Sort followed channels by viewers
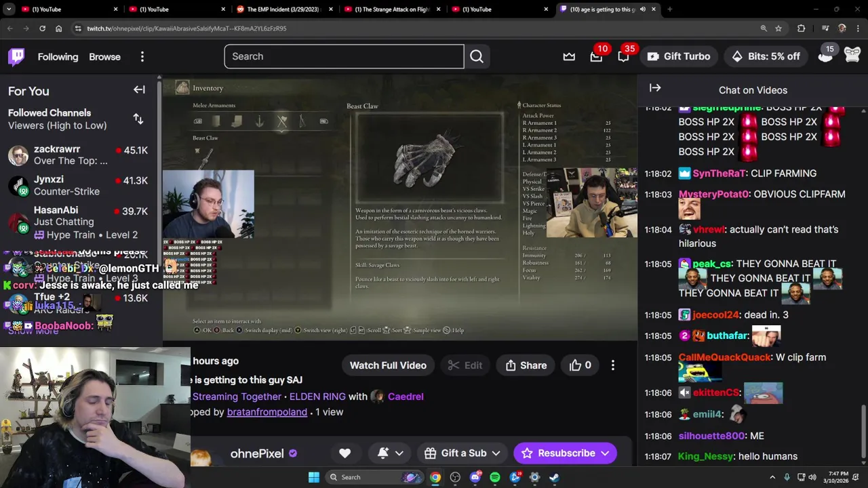 pos(138,119)
